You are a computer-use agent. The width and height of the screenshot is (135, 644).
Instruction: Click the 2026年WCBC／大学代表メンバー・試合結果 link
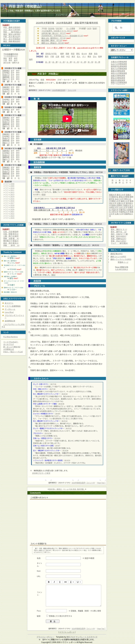coord(62,36)
